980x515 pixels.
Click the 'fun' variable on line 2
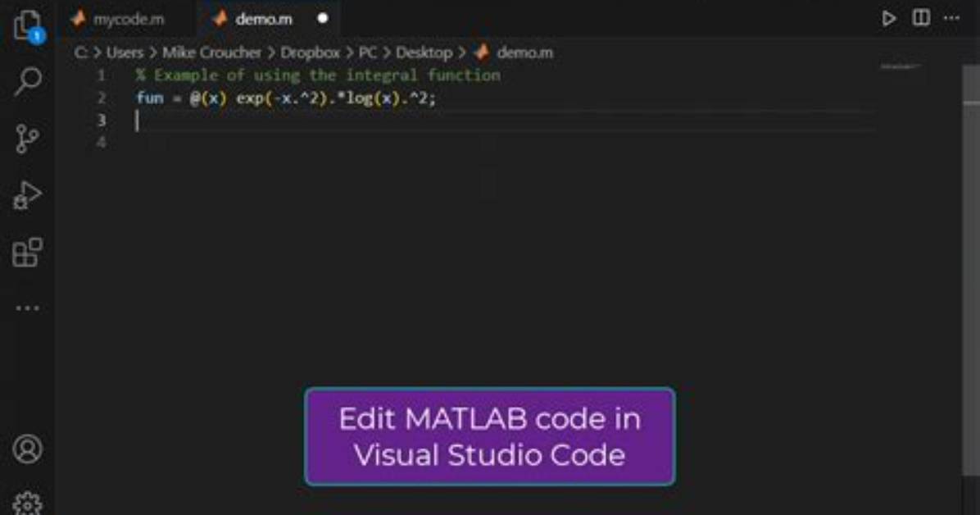(x=149, y=98)
